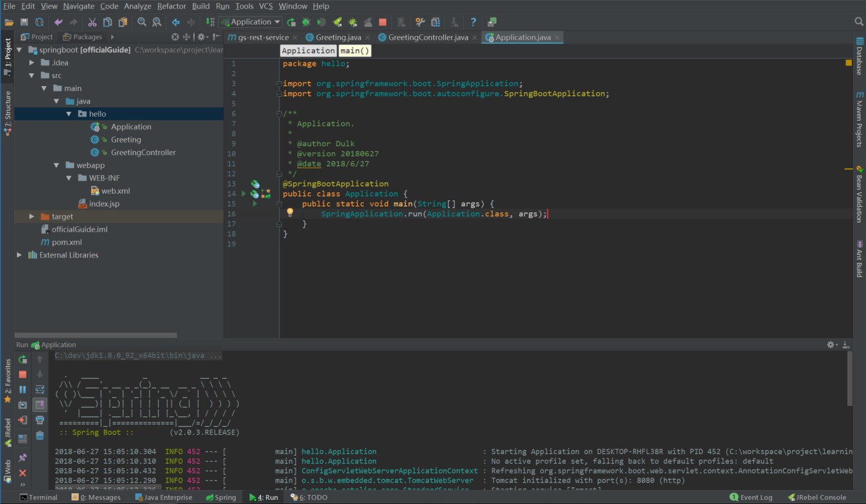The image size is (866, 504).
Task: Collapse the src folder arrow
Action: coord(32,76)
